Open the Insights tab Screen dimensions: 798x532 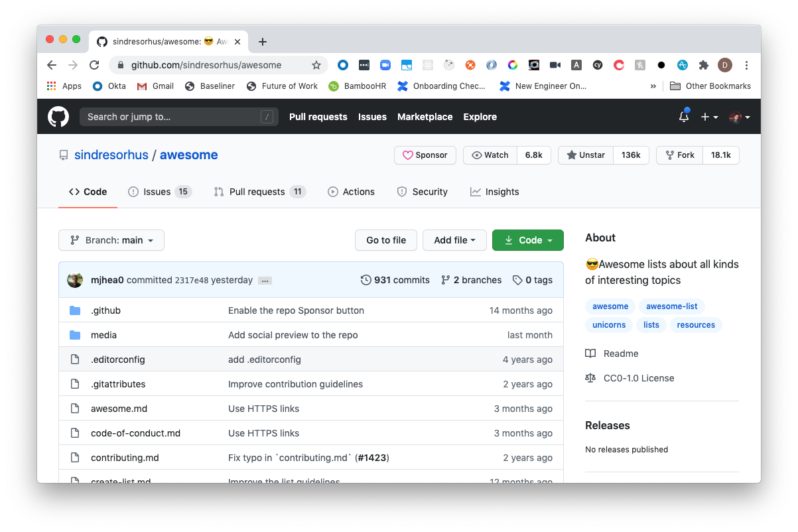tap(495, 192)
